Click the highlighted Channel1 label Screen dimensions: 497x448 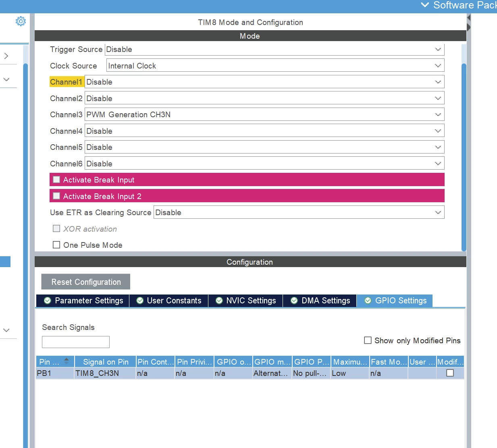coord(67,82)
